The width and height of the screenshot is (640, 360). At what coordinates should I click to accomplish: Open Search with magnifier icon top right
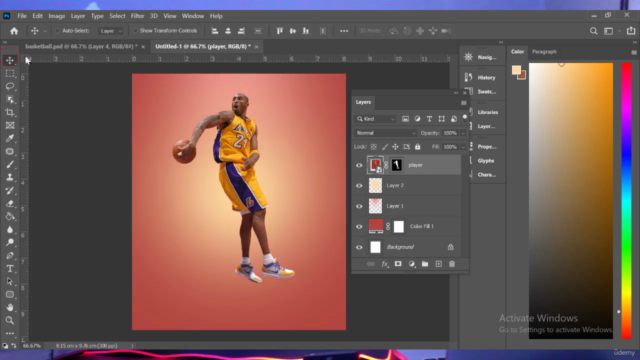pyautogui.click(x=593, y=31)
